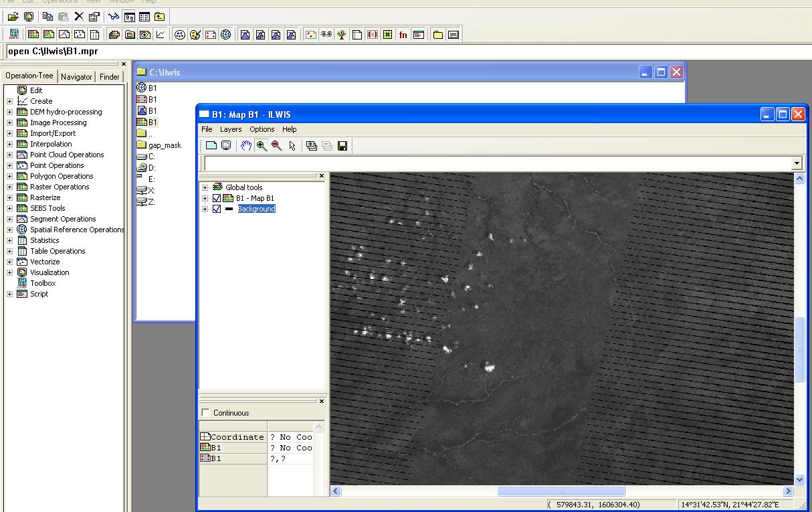Click the Save View floppy disk icon
This screenshot has width=812, height=512.
(x=342, y=146)
